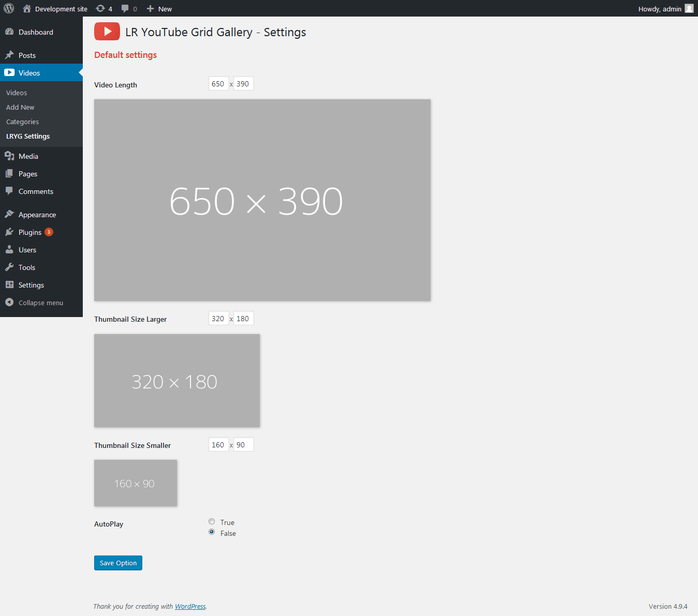Click Video Length height field 390
698x616 pixels.
tap(244, 84)
